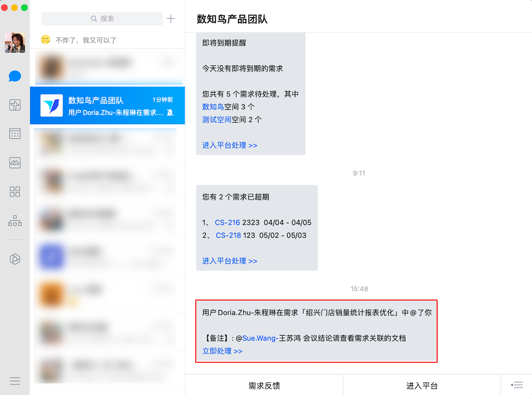Click into the 搜索 search field
Screen dimensions: 532x395
[x=102, y=18]
